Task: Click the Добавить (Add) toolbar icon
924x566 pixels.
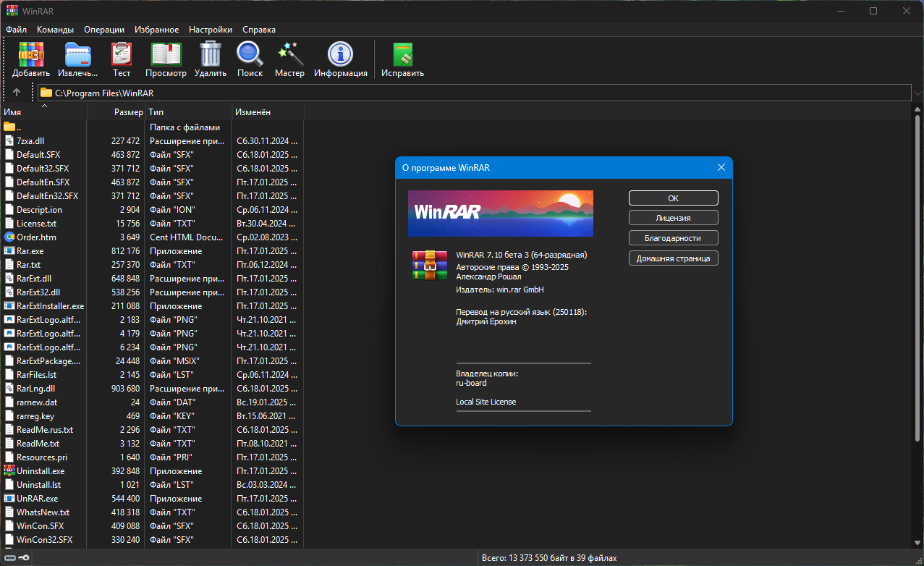Action: pos(31,54)
